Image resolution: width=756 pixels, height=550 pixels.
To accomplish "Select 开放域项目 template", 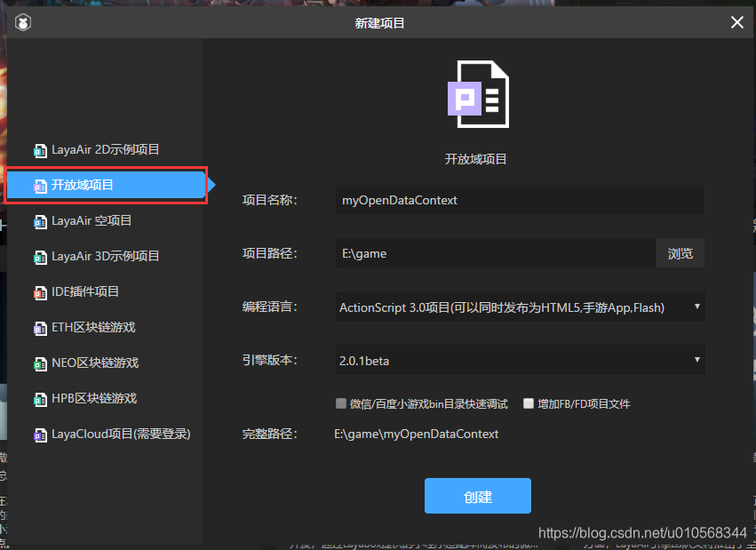I will [x=106, y=185].
